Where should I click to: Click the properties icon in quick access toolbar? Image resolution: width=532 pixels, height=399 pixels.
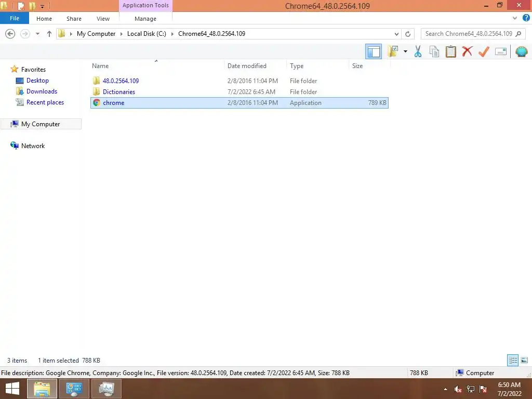(21, 6)
